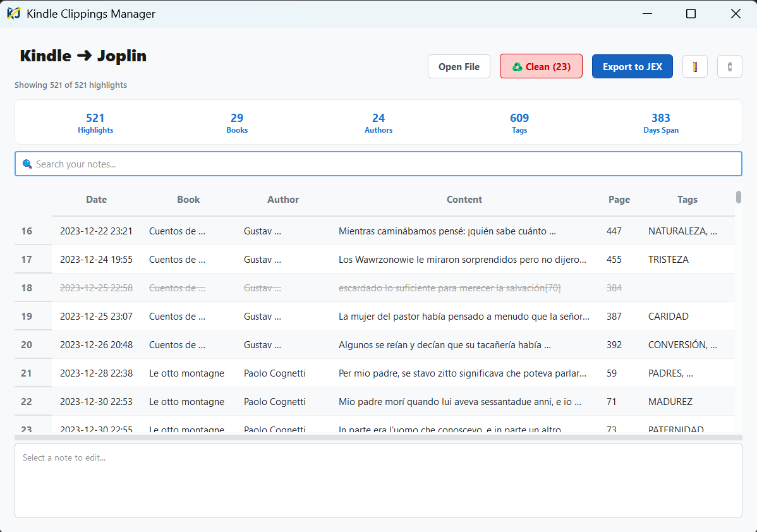Viewport: 757px width, 532px height.
Task: Click the Export to JEX button
Action: pyautogui.click(x=632, y=66)
